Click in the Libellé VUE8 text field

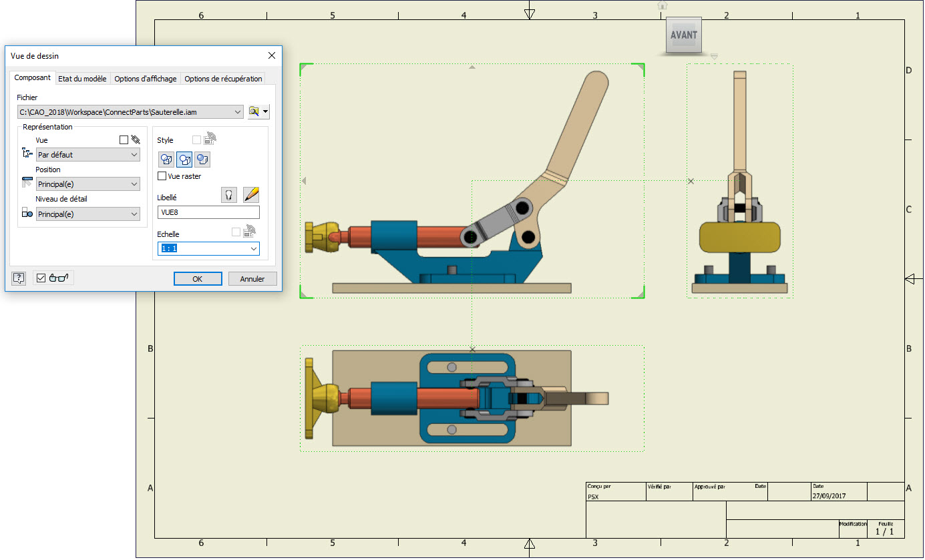pyautogui.click(x=208, y=212)
